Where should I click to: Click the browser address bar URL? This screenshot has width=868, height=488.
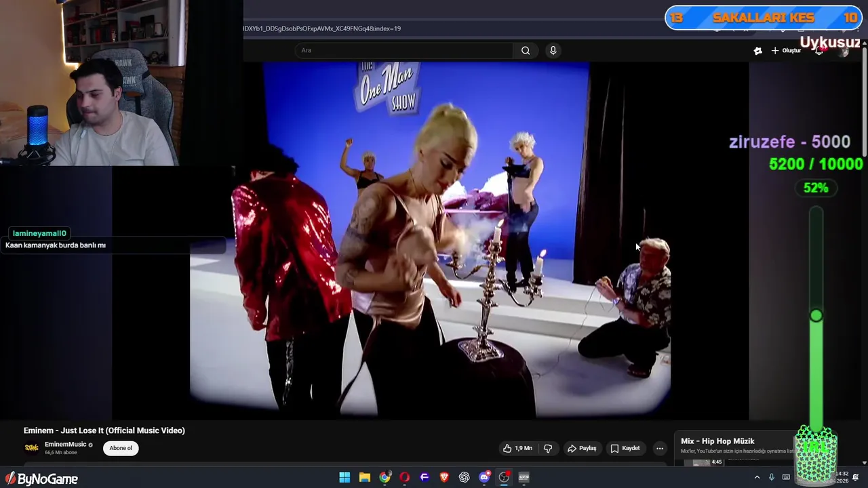point(321,28)
